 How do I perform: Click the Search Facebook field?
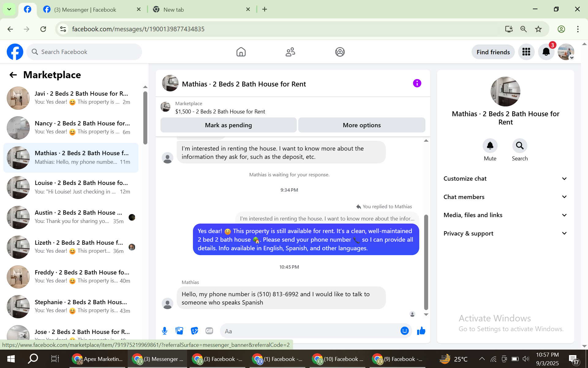[x=84, y=52]
